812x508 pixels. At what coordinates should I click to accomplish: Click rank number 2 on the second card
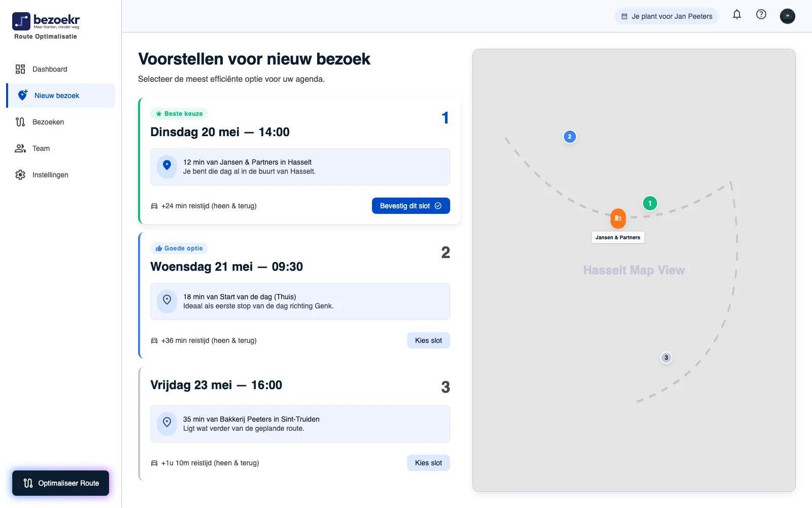pos(446,252)
